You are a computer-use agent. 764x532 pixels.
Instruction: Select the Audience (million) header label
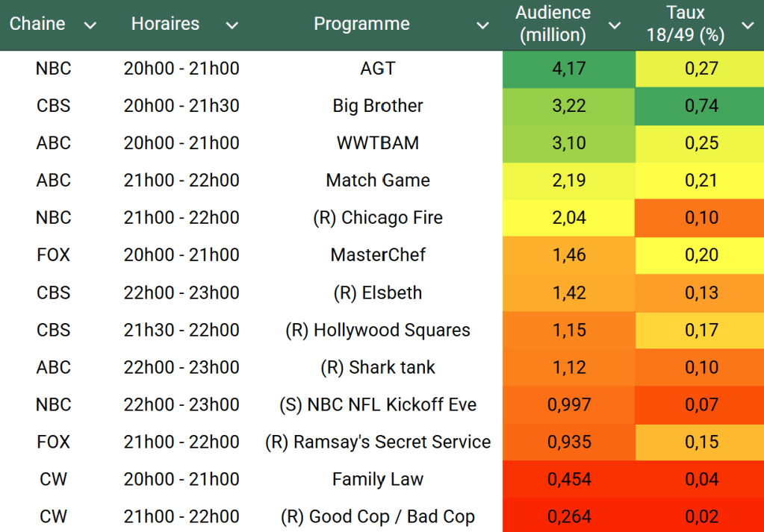coord(553,24)
